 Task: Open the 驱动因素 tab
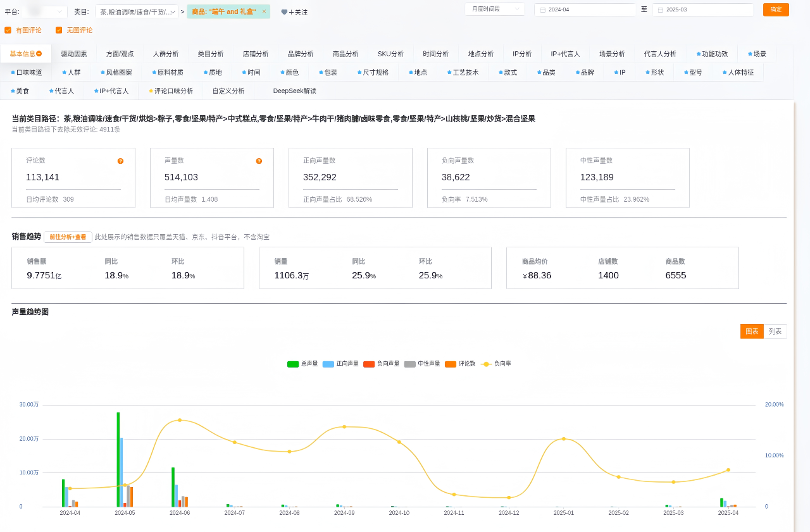[74, 54]
